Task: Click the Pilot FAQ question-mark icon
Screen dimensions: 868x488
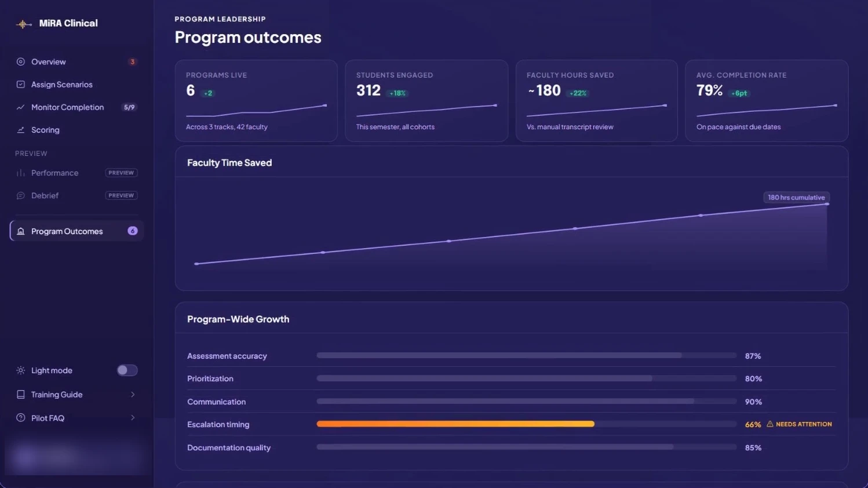Action: pyautogui.click(x=21, y=418)
